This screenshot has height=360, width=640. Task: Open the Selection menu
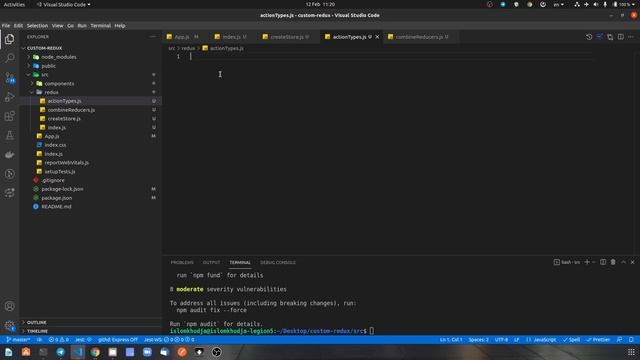[x=37, y=25]
